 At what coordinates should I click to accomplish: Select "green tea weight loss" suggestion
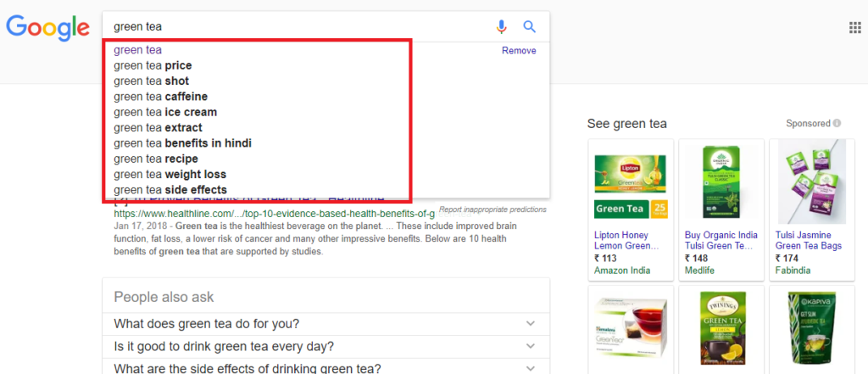pos(170,175)
